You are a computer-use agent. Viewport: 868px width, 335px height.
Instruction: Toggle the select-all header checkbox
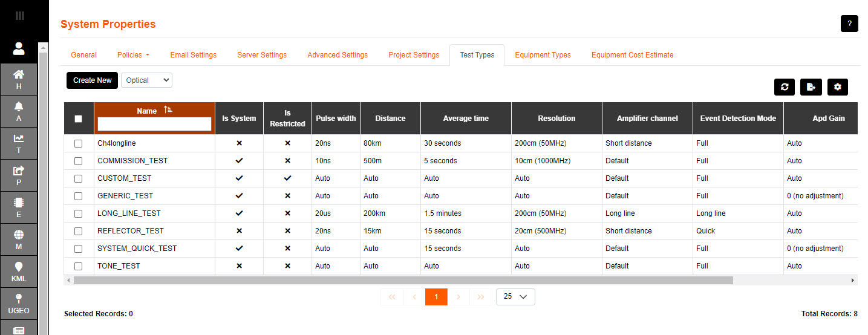(x=78, y=119)
